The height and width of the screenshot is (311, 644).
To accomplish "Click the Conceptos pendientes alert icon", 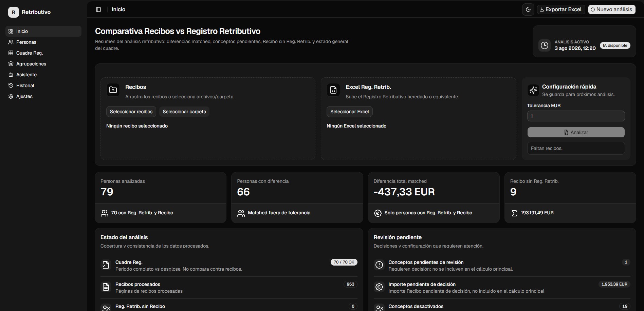I will pyautogui.click(x=379, y=265).
